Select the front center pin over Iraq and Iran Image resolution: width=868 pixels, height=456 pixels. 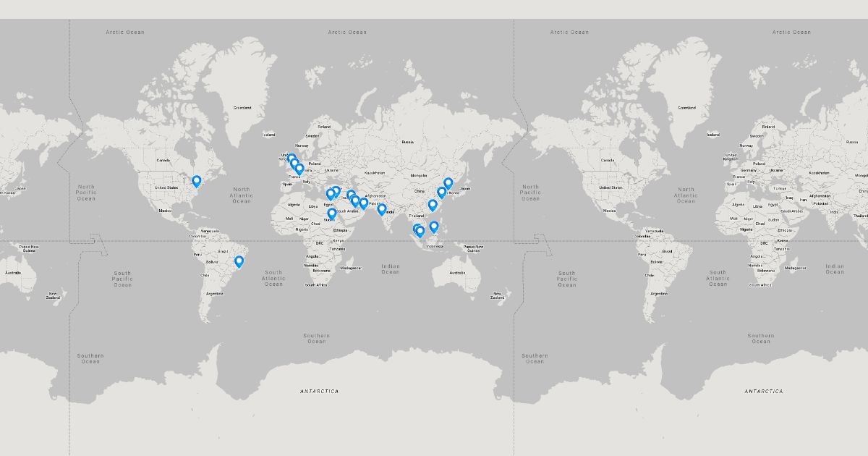click(x=355, y=200)
